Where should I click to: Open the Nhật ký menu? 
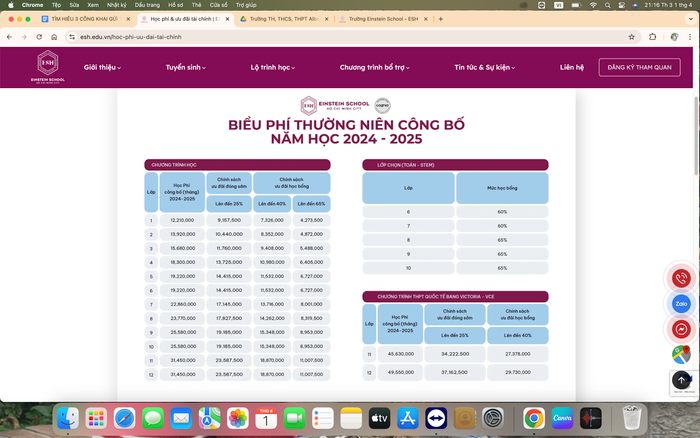pos(117,5)
